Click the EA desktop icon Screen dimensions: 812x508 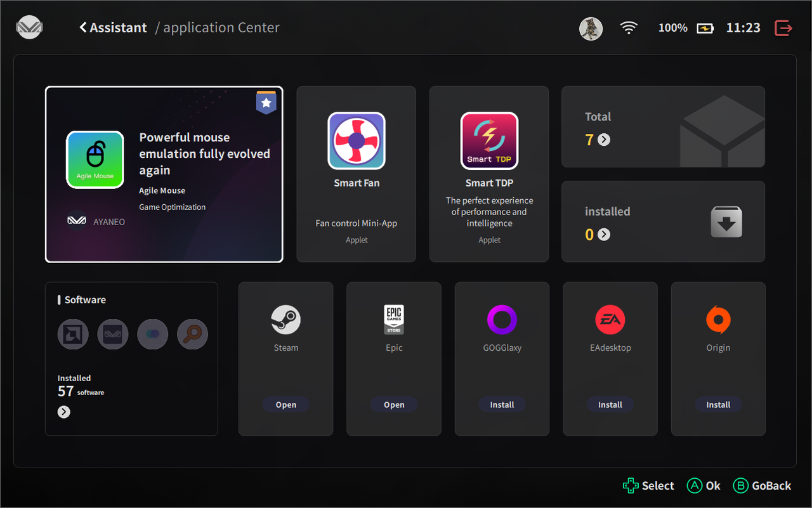610,320
